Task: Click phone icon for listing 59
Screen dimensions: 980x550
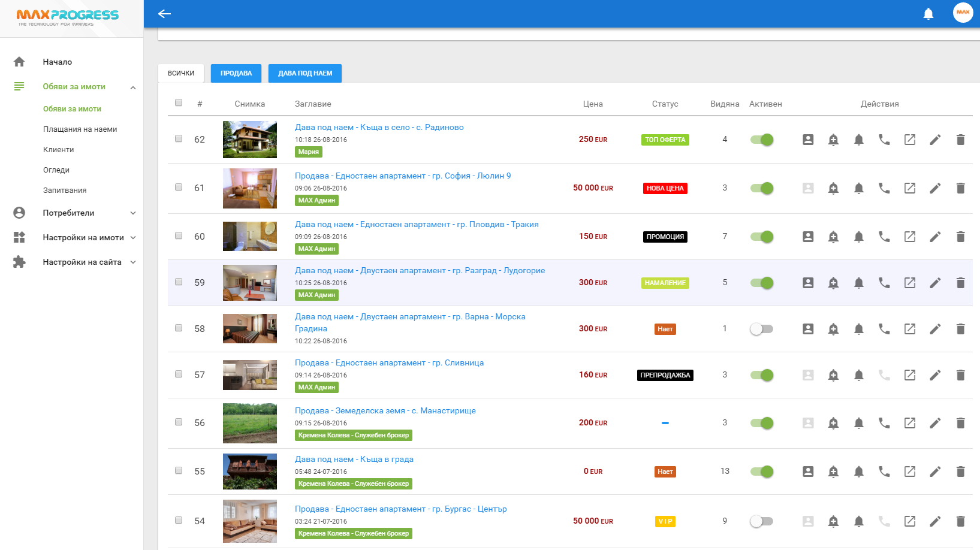Action: pos(884,283)
